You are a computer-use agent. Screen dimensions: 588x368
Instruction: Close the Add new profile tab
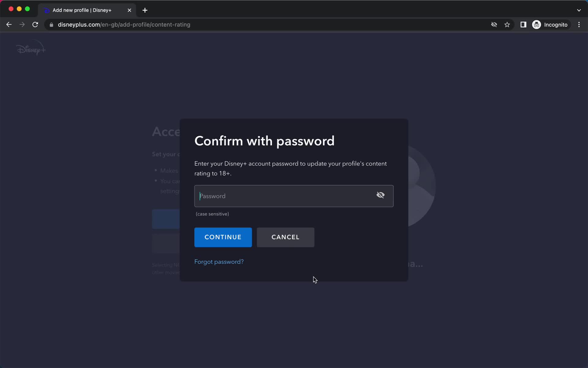(129, 10)
